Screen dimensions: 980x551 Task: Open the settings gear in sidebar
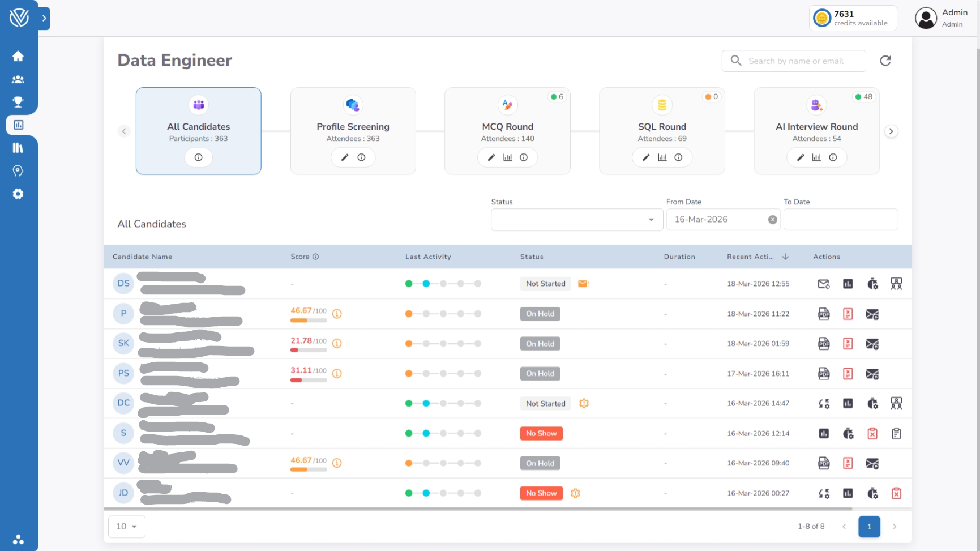click(18, 194)
